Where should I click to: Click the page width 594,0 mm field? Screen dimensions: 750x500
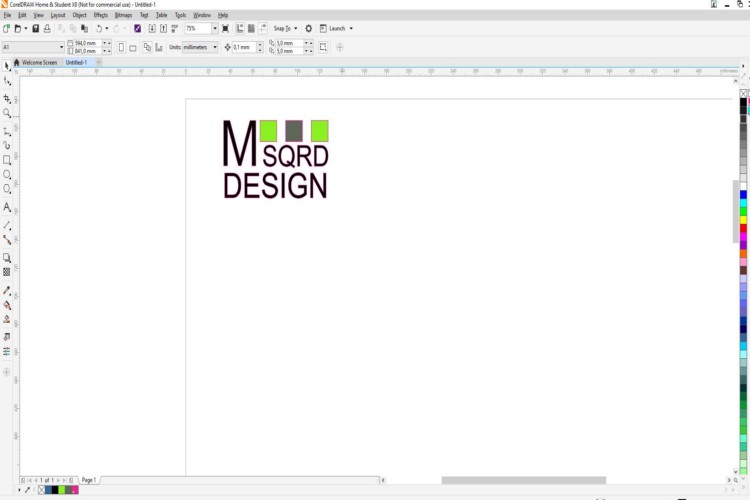pyautogui.click(x=87, y=43)
